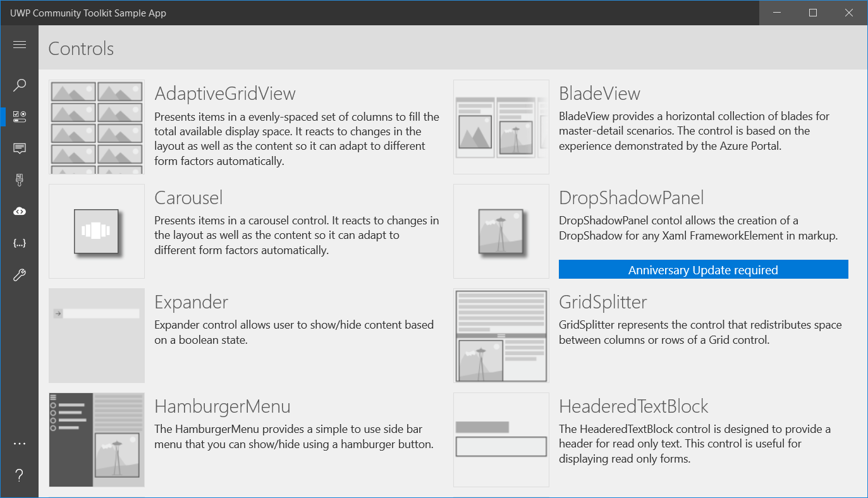868x498 pixels.
Task: Open the question mark help icon
Action: point(20,475)
